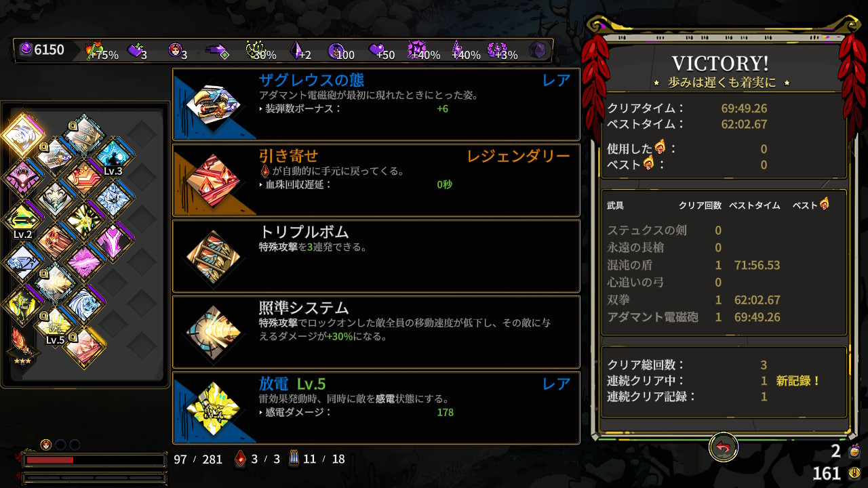
Task: Click the +2 purple crystal bonus icon
Action: 300,50
